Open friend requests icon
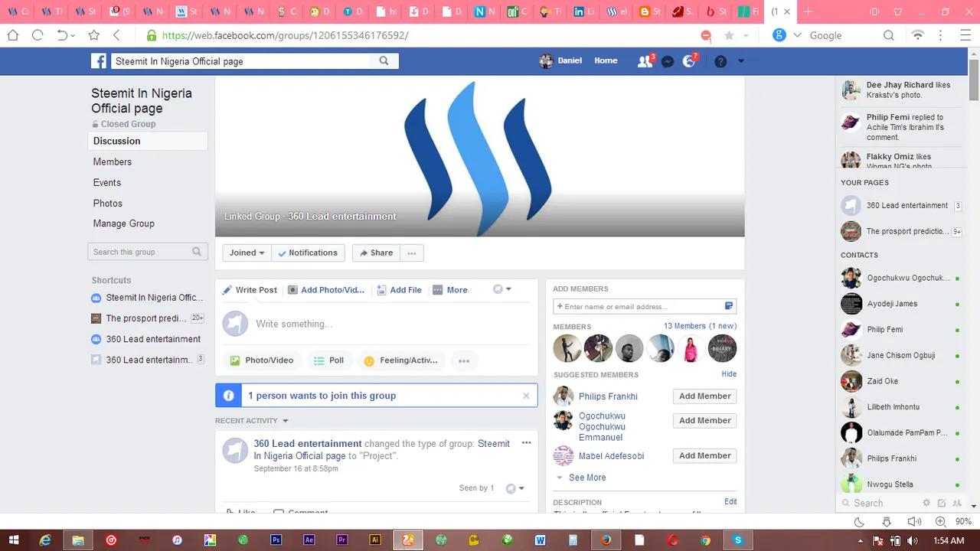This screenshot has height=551, width=980. (x=645, y=61)
